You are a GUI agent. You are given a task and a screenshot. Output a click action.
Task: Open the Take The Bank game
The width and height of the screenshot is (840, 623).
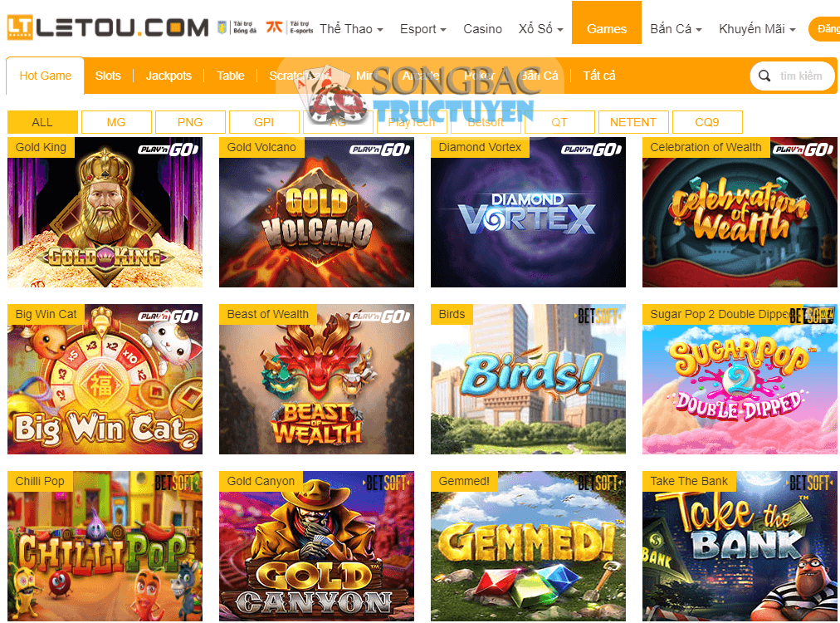pos(740,547)
